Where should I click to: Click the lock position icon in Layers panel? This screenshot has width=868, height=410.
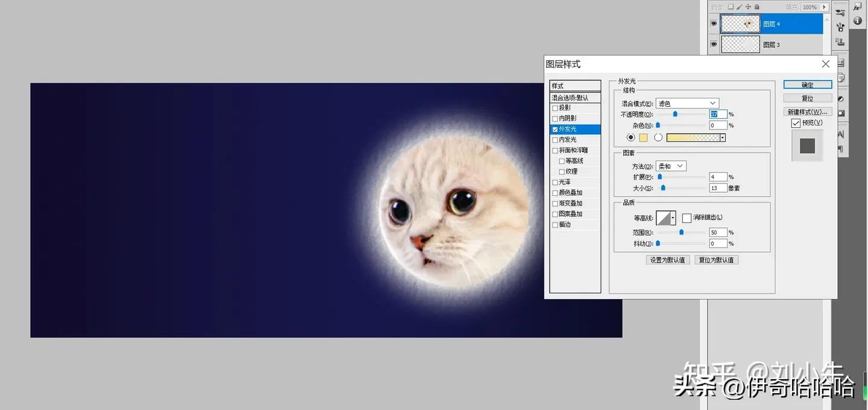749,7
